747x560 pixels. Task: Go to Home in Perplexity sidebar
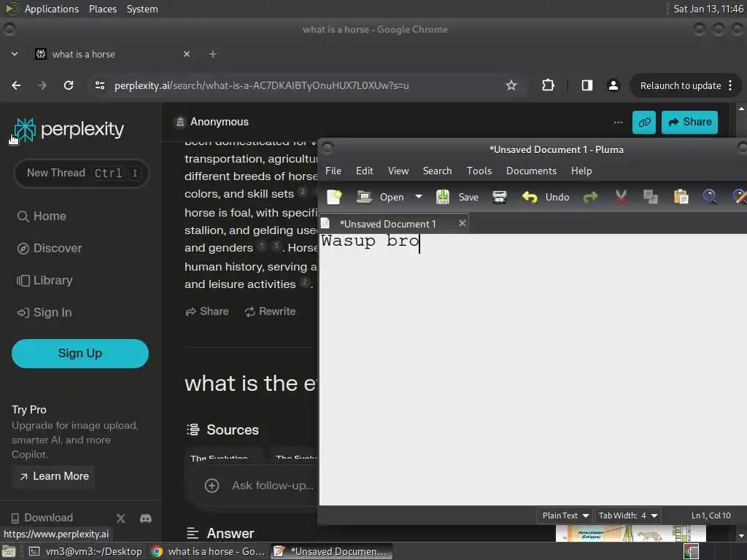click(42, 216)
